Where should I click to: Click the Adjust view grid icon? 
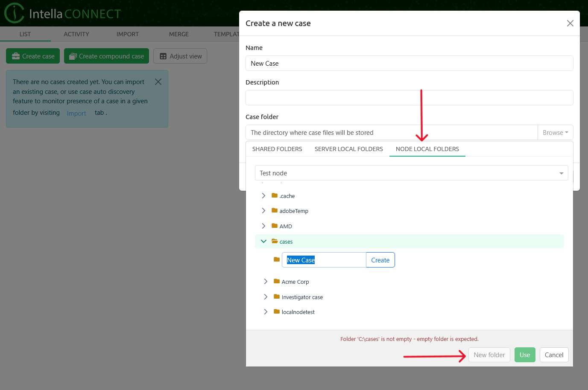pyautogui.click(x=163, y=56)
